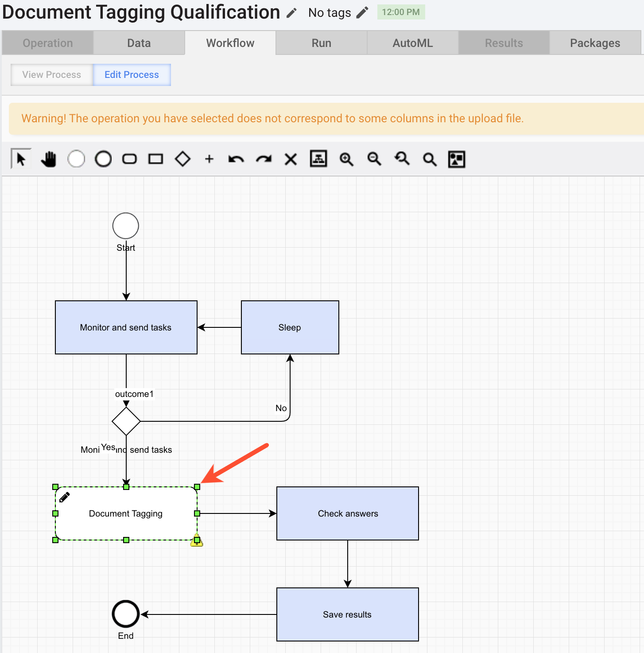Switch to the Results tab

[504, 43]
